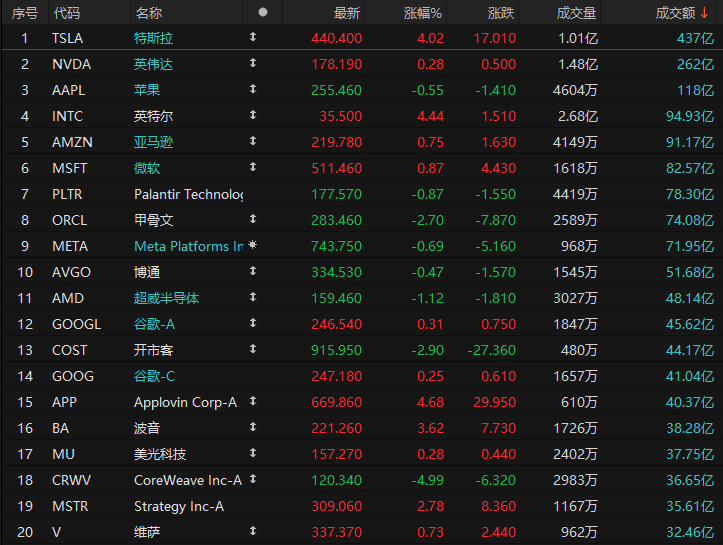Screen dimensions: 723x545
Task: Click the marker icon in the MSFT row
Action: 253,167
